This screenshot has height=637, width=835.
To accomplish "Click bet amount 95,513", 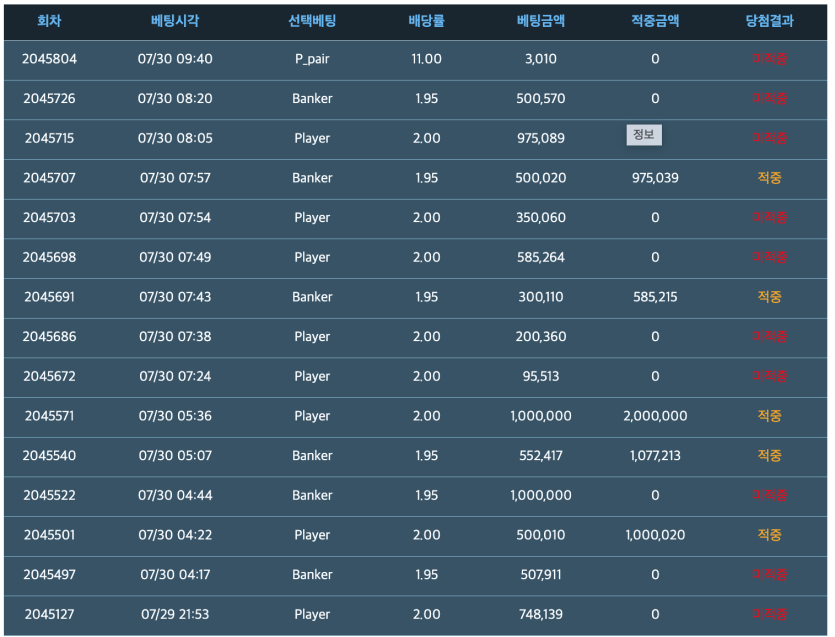I will click(x=541, y=376).
